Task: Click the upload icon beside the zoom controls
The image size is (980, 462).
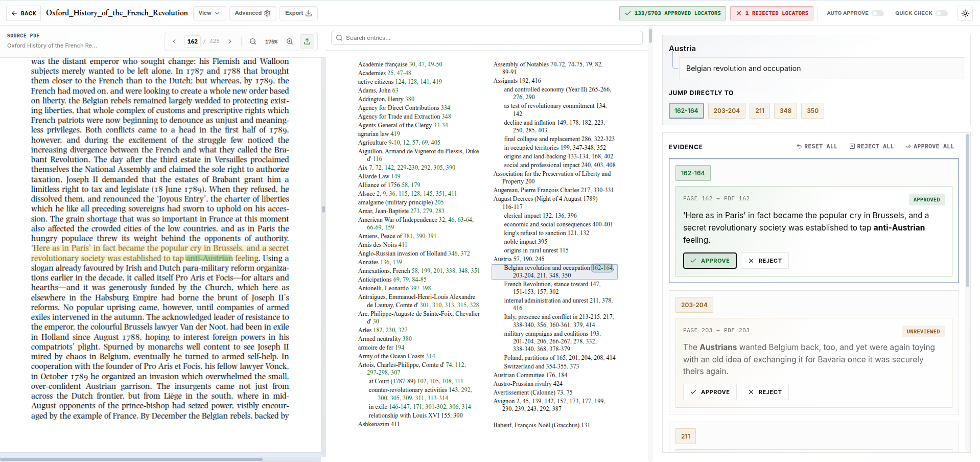Action: [307, 41]
